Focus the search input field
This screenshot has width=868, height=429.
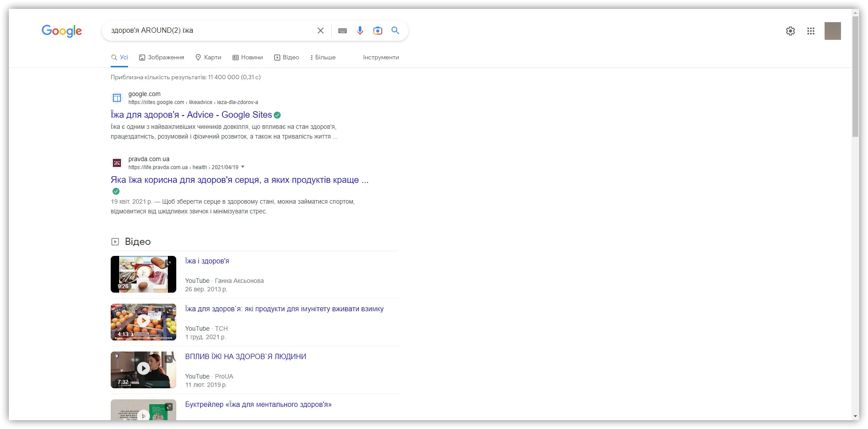210,31
